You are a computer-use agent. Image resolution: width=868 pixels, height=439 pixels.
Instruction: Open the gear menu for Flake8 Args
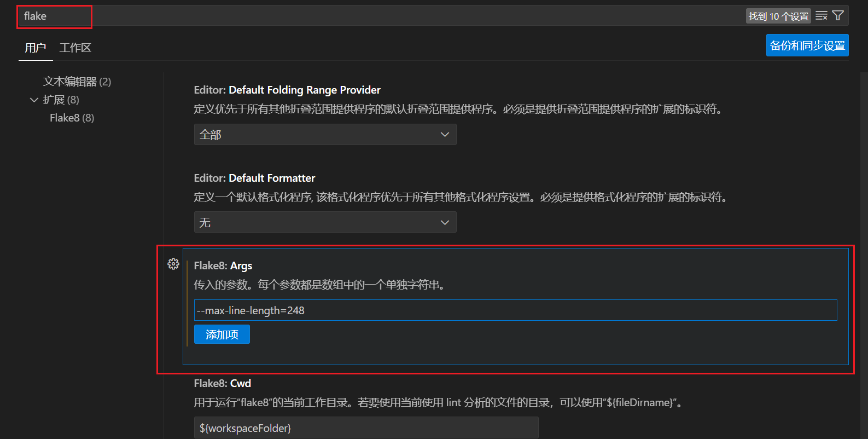[173, 264]
